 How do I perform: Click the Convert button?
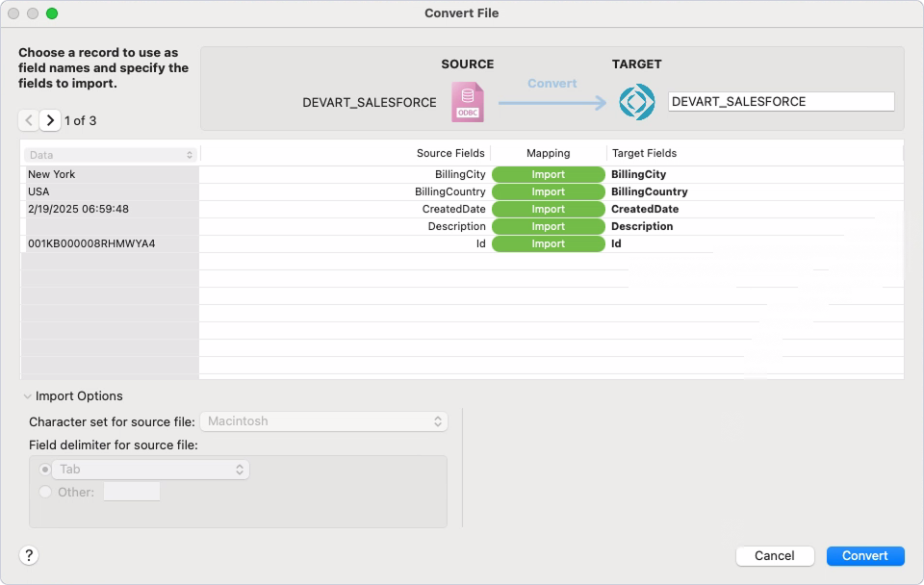pos(864,555)
